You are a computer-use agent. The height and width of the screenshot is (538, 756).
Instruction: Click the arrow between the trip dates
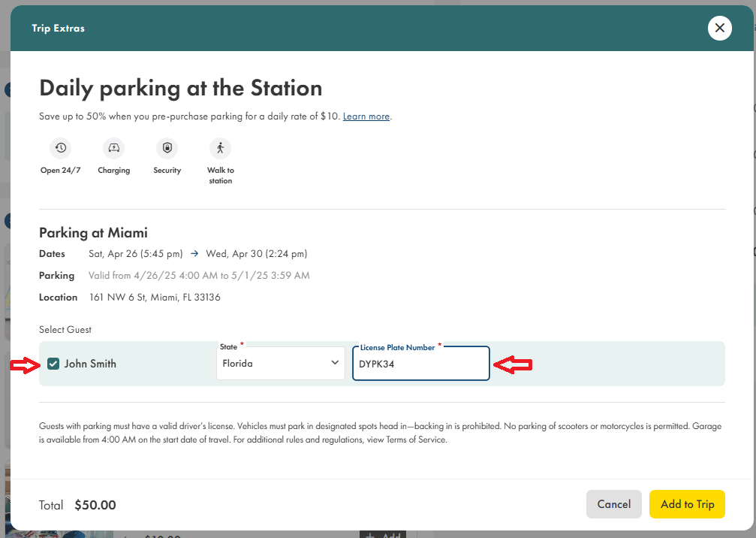[x=194, y=254]
